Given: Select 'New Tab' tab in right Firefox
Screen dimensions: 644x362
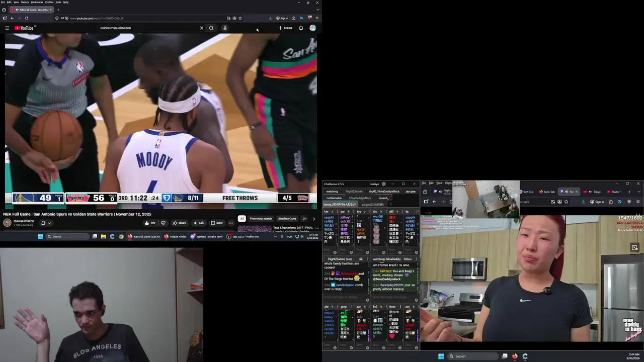Looking at the screenshot, I should click(x=547, y=192).
